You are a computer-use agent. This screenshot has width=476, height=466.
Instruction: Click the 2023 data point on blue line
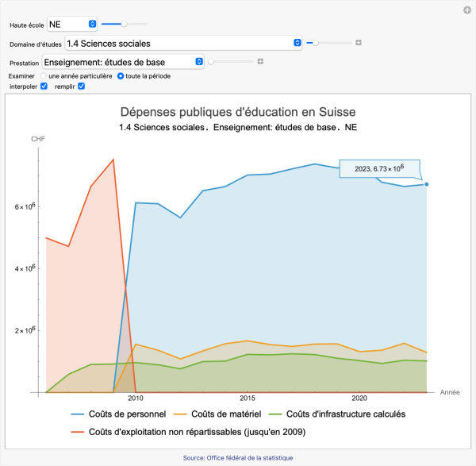coord(427,184)
